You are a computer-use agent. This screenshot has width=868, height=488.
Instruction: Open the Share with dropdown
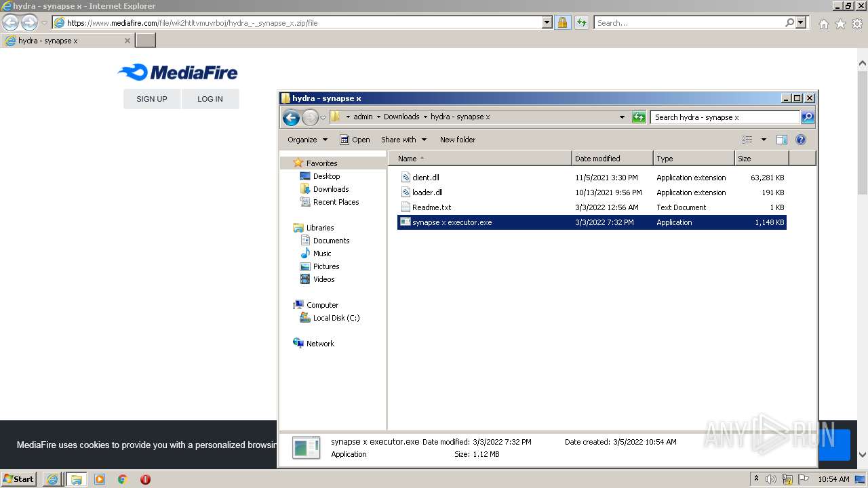[404, 140]
